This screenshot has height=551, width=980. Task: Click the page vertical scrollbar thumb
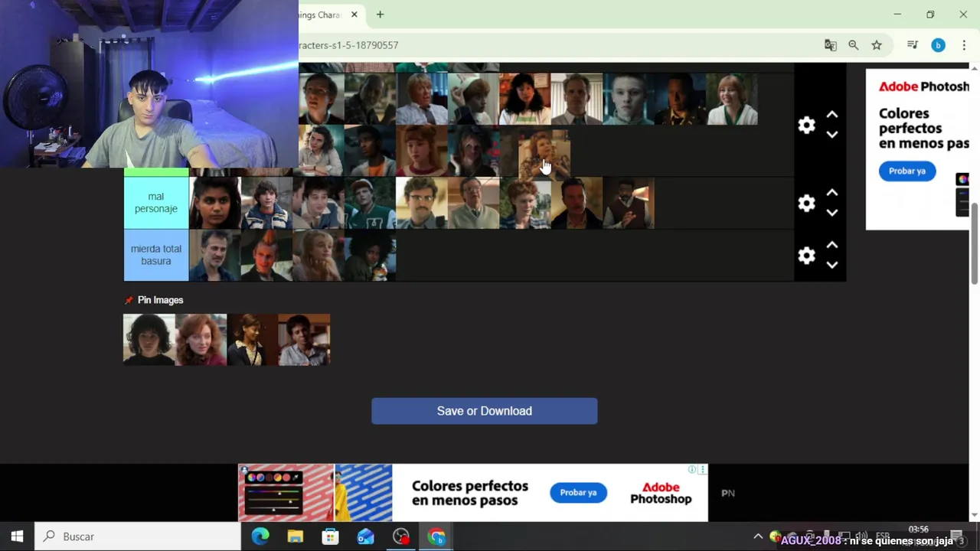pyautogui.click(x=975, y=243)
